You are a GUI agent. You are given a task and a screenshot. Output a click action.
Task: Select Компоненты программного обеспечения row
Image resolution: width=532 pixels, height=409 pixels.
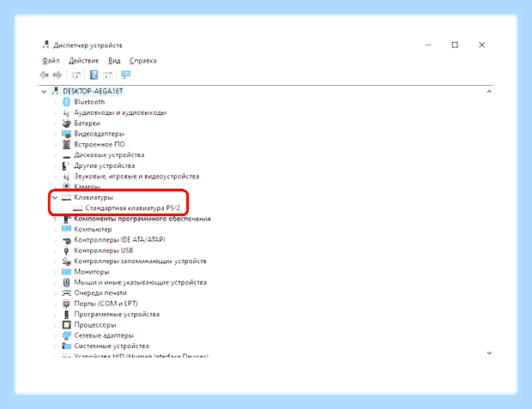click(x=142, y=219)
